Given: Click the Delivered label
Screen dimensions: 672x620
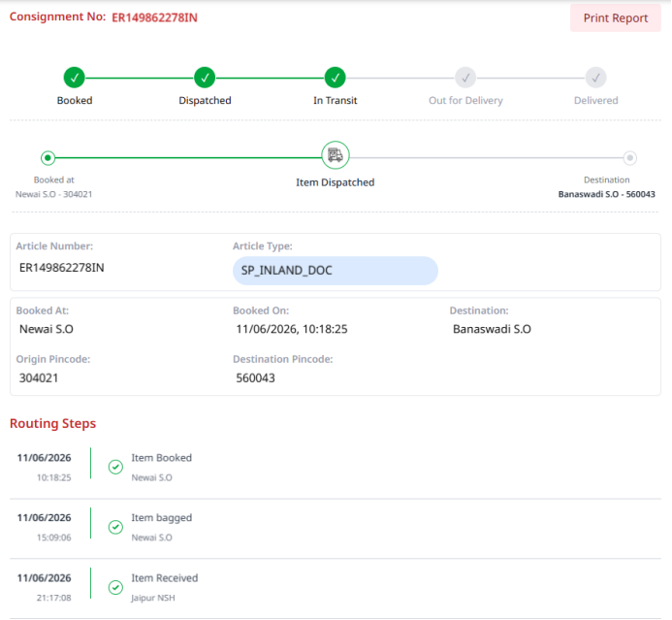Looking at the screenshot, I should 595,100.
